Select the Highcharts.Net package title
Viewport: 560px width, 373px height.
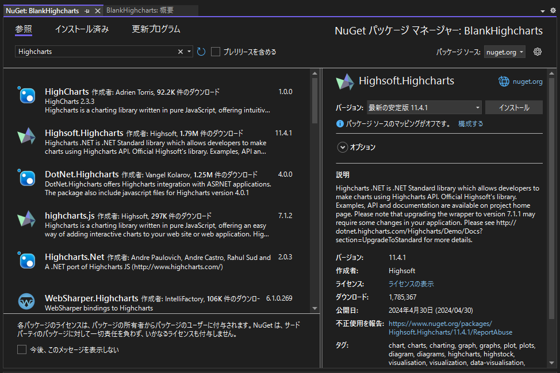tap(74, 257)
